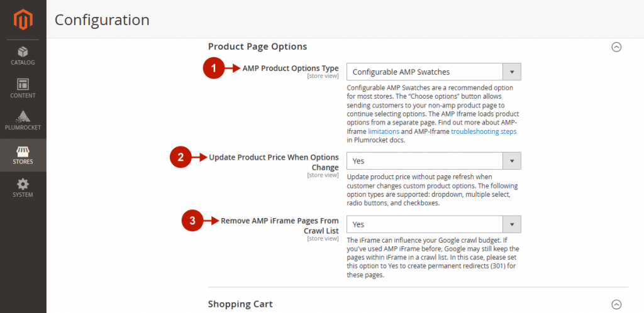
Task: Select the CATALOG menu label
Action: [23, 63]
